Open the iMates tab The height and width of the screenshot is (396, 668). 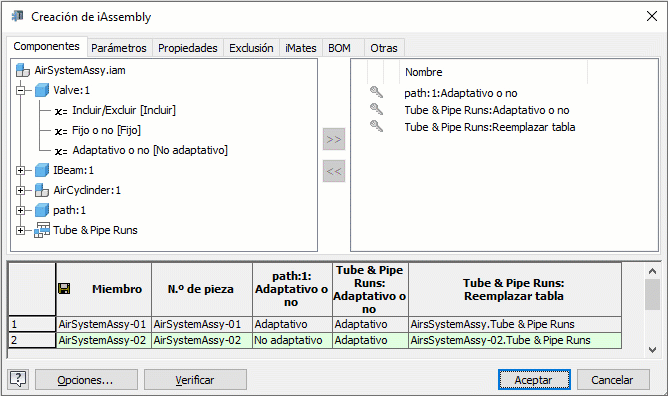coord(301,48)
